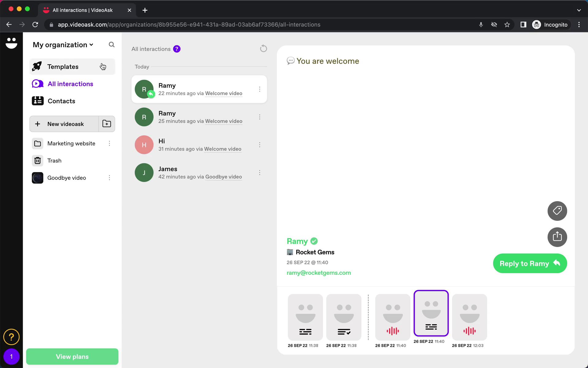Click the Marketing website folder icon
Viewport: 588px width, 368px height.
point(38,143)
